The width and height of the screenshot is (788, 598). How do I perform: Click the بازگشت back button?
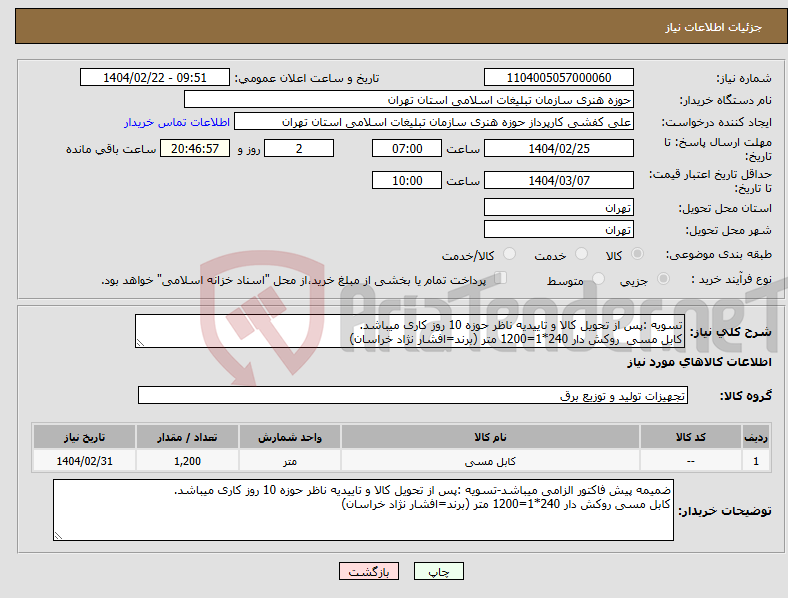point(369,571)
